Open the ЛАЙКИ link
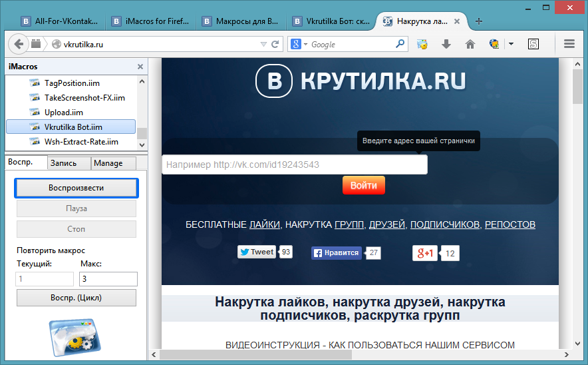Viewport: 588px width, 365px height. (x=265, y=224)
